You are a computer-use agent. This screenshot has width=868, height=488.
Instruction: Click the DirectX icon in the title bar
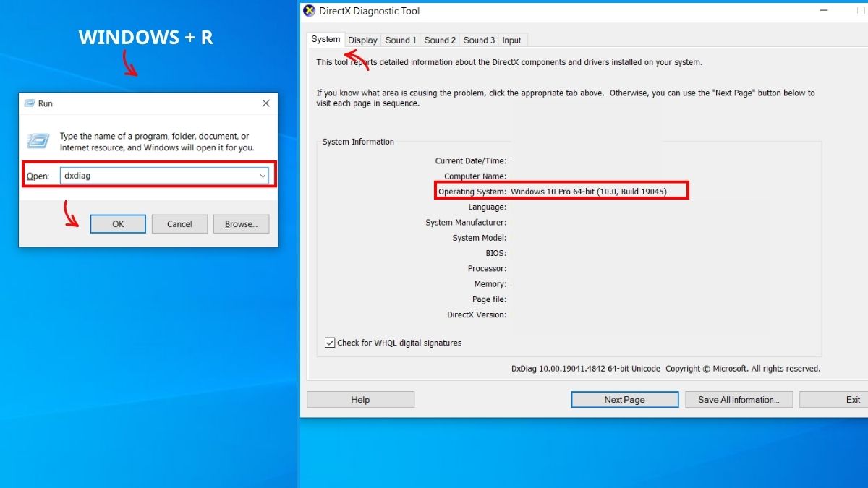[309, 11]
